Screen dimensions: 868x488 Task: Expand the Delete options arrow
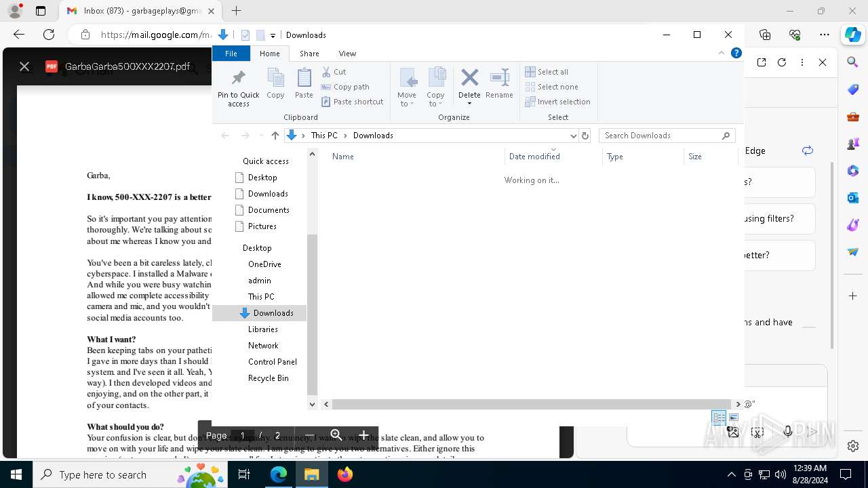coord(469,103)
